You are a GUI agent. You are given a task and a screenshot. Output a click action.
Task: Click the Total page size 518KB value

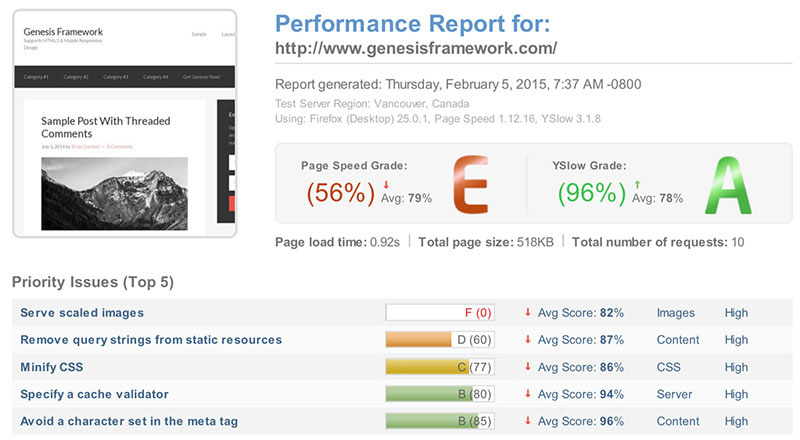pos(535,242)
